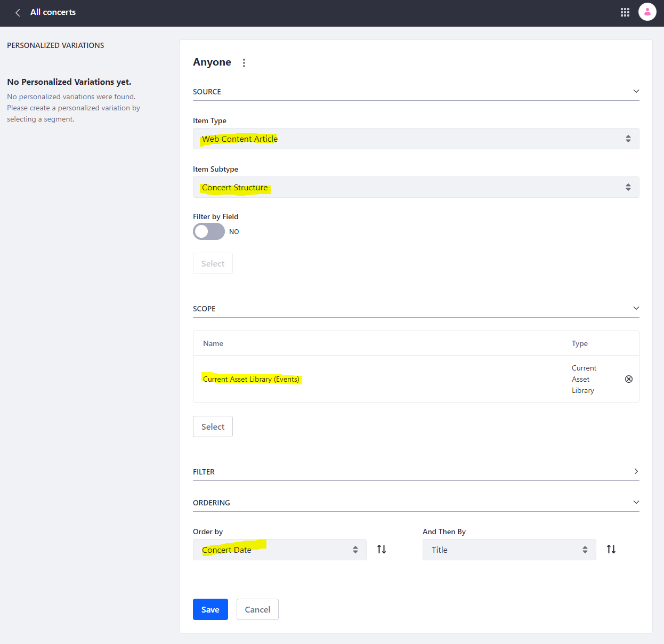Toggle the Filter by Field switch
664x644 pixels.
tap(209, 231)
